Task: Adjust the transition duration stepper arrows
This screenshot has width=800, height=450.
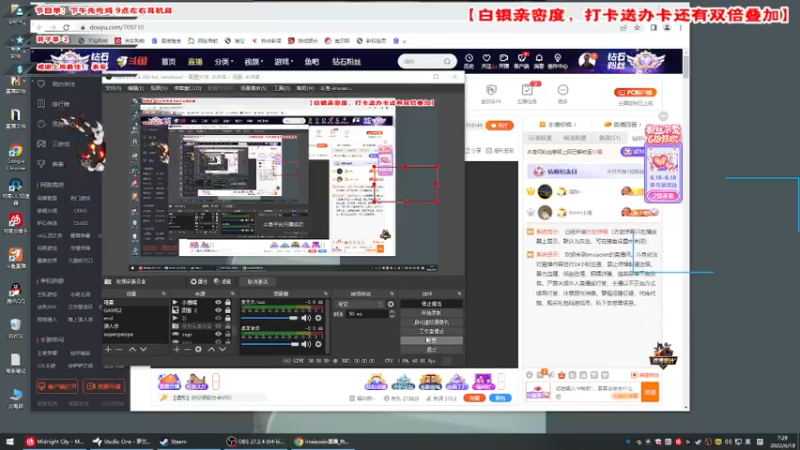Action: (x=391, y=314)
